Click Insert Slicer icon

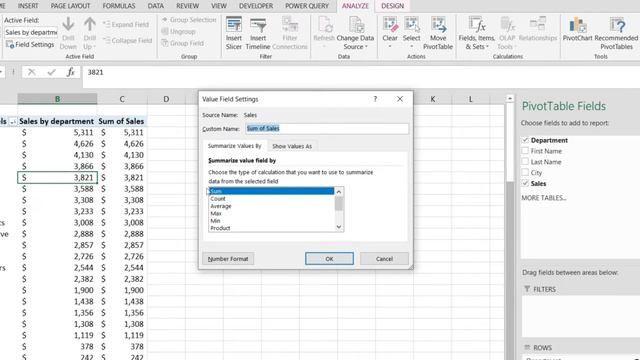[x=234, y=24]
